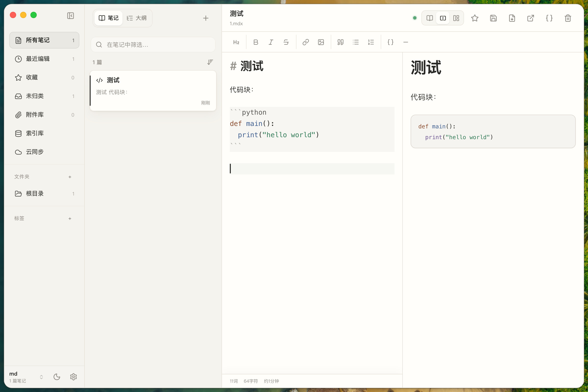Add a new folder
The image size is (588, 392).
(x=70, y=177)
